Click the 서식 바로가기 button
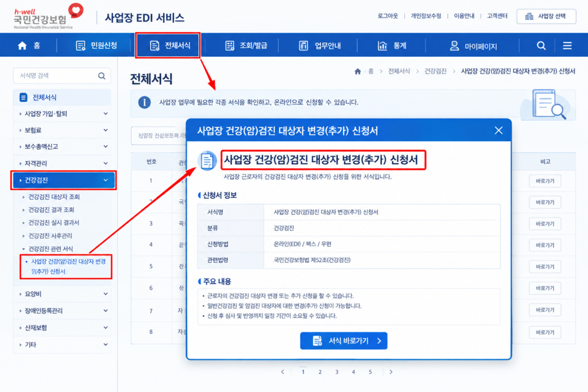Screen dimensions: 588x392 343,341
